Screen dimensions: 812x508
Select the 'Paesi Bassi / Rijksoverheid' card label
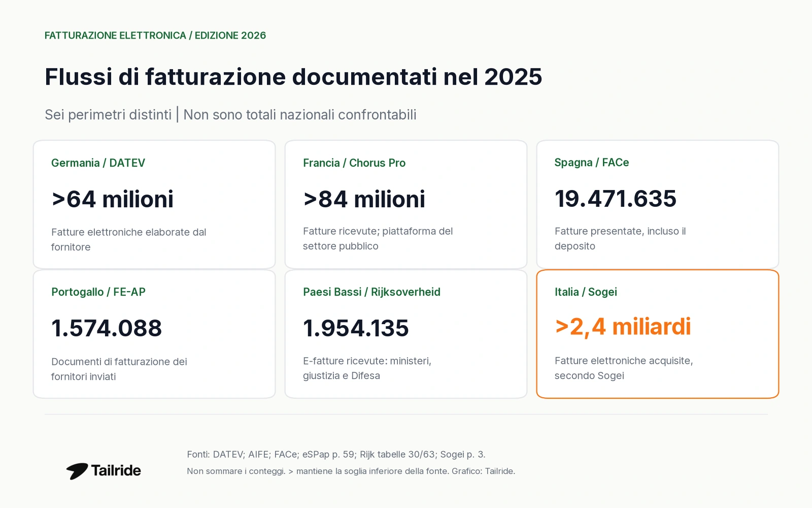click(x=371, y=292)
